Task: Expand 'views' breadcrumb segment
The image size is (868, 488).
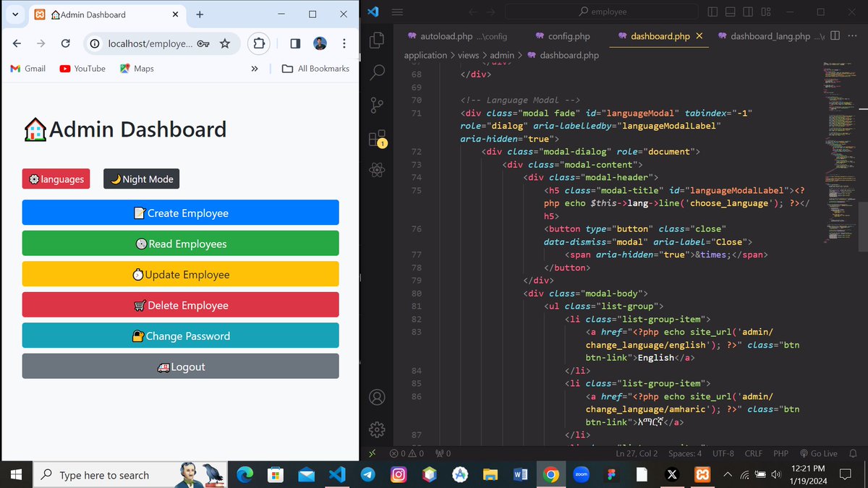Action: tap(469, 55)
